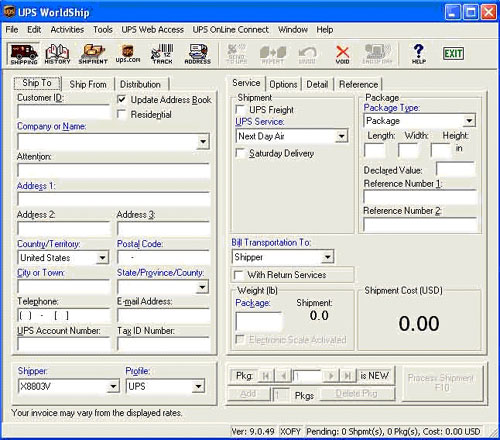Click the Help question mark icon
Viewport: 500px width, 440px height.
pos(419,54)
